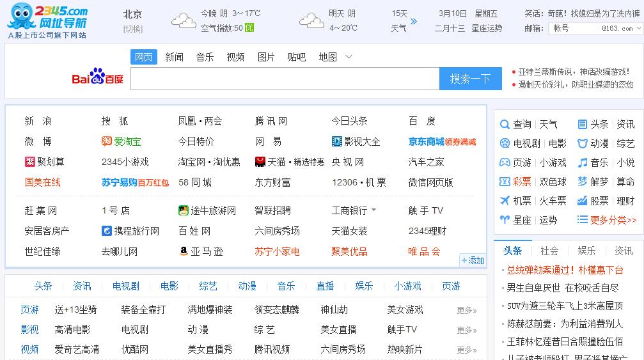644x360 pixels.
Task: Open the 京东商城 link
Action: point(427,141)
